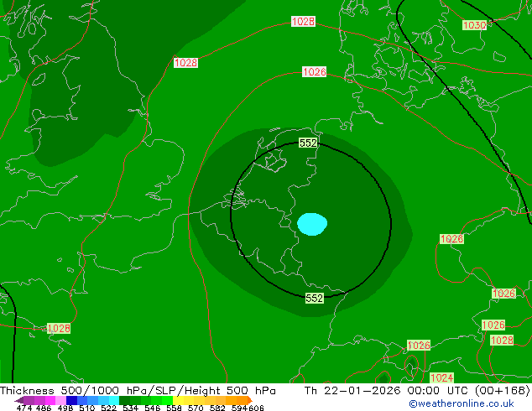Click the legend value 534
The width and height of the screenshot is (532, 411).
[x=130, y=408]
